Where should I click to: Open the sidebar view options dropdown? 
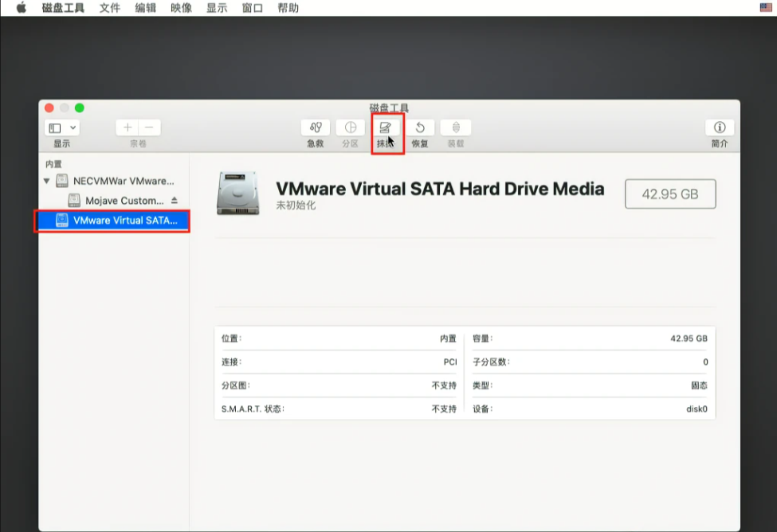(62, 127)
